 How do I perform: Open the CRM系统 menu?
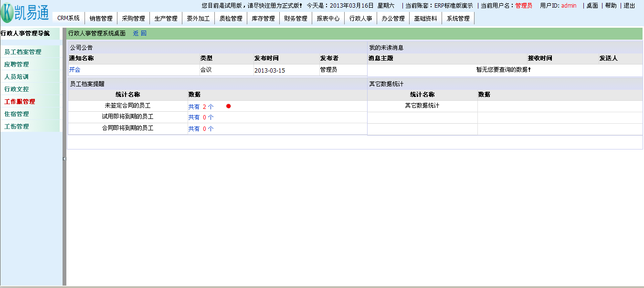click(x=68, y=19)
